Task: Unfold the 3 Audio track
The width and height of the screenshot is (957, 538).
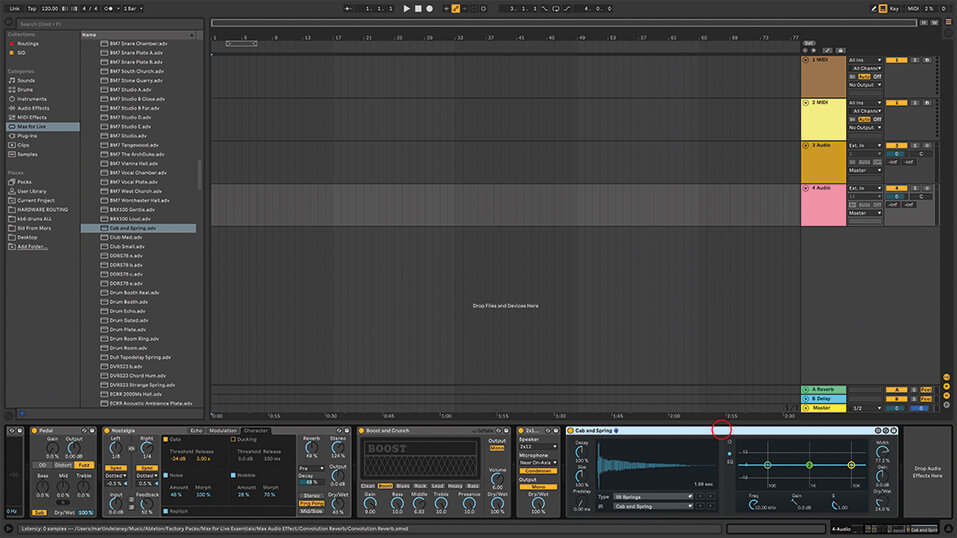Action: coord(806,146)
